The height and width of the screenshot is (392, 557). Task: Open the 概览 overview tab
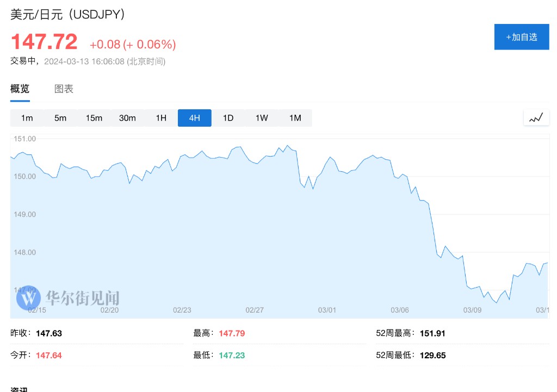(20, 89)
